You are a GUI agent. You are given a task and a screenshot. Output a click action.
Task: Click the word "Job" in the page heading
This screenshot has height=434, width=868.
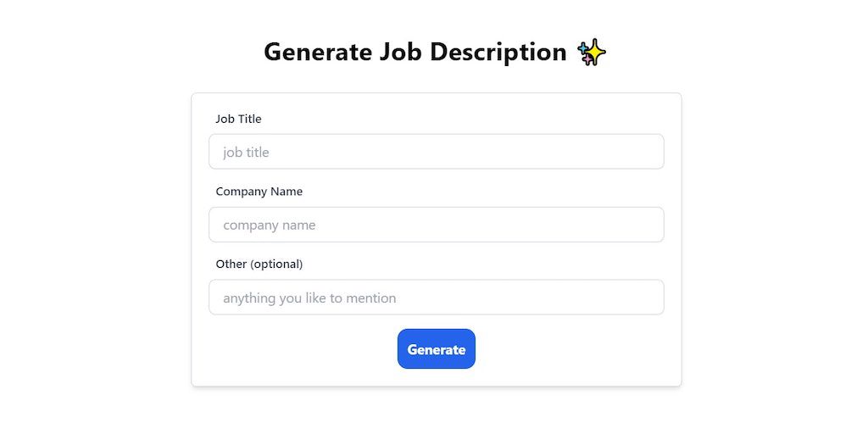[400, 52]
